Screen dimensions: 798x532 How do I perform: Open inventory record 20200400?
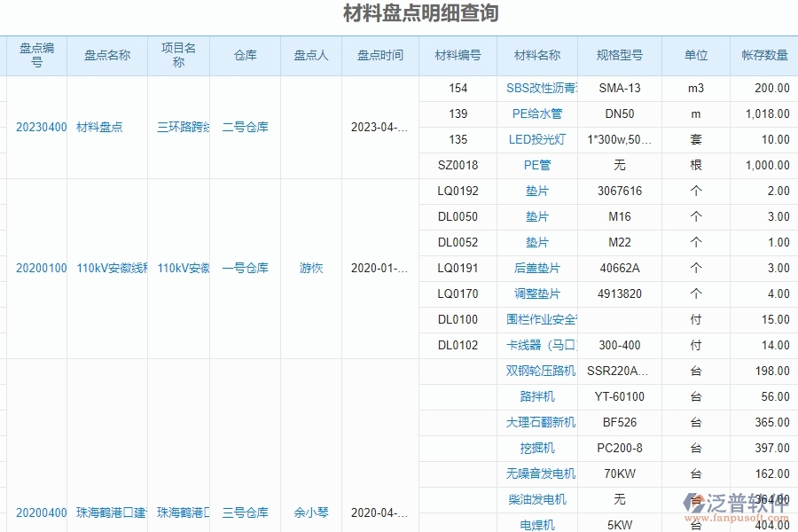41,512
